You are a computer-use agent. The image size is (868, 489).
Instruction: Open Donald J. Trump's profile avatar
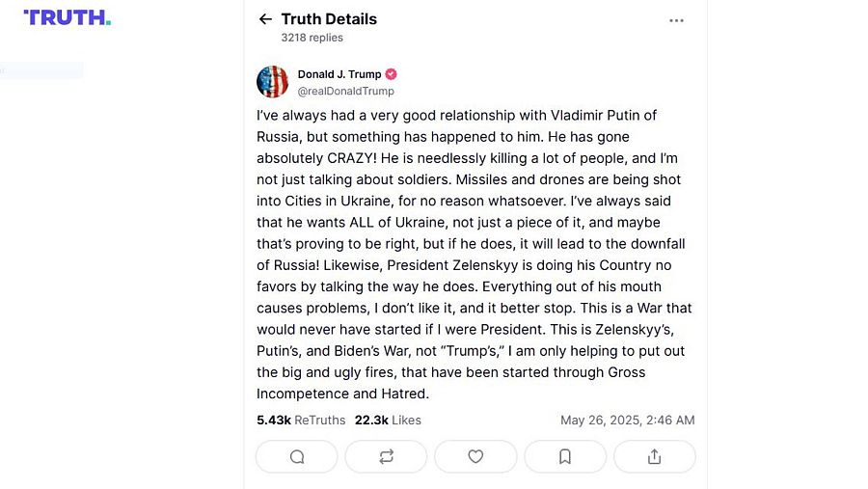pos(272,82)
